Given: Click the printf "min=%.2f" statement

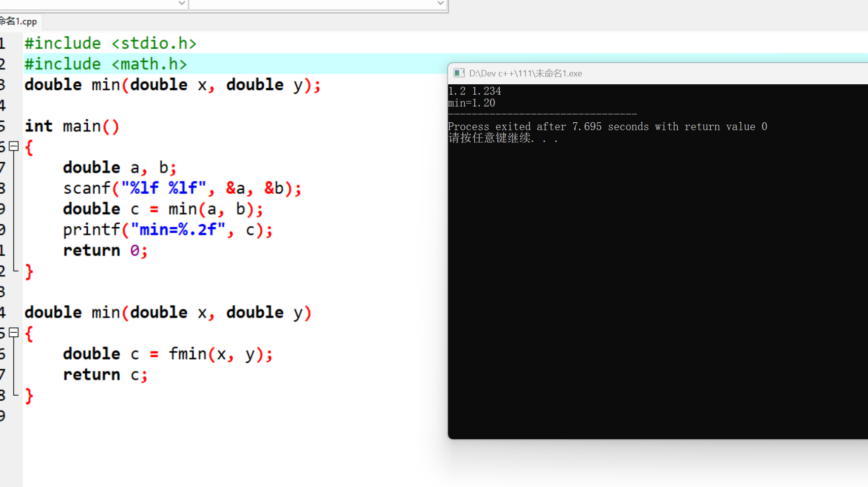Looking at the screenshot, I should point(168,230).
